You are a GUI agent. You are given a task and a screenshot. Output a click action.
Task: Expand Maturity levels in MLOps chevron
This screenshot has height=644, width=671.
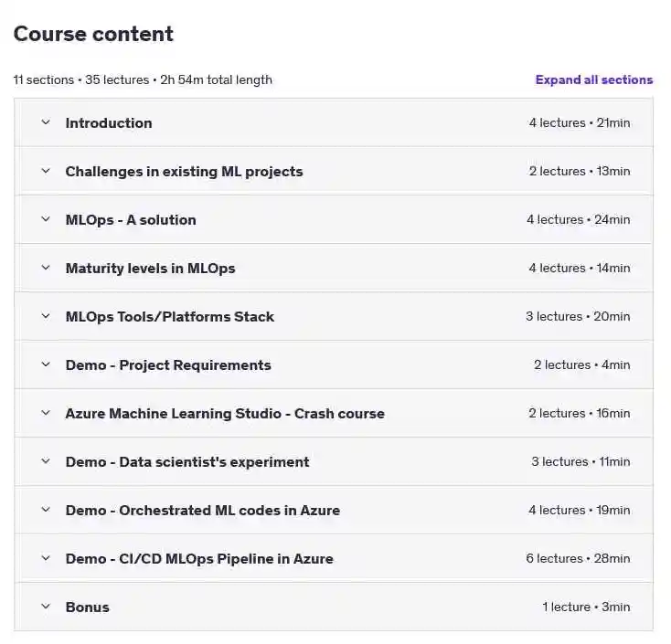(x=46, y=268)
